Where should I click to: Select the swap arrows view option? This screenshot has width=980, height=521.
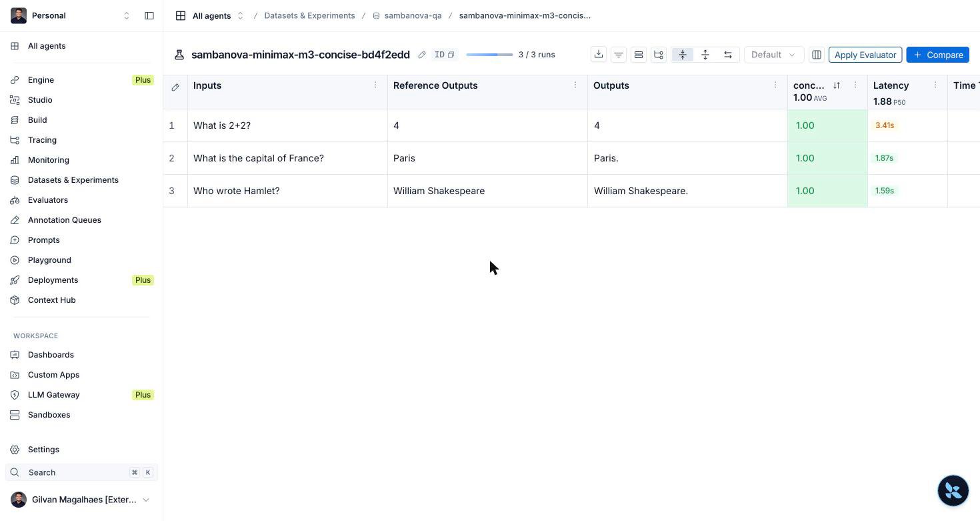click(728, 55)
